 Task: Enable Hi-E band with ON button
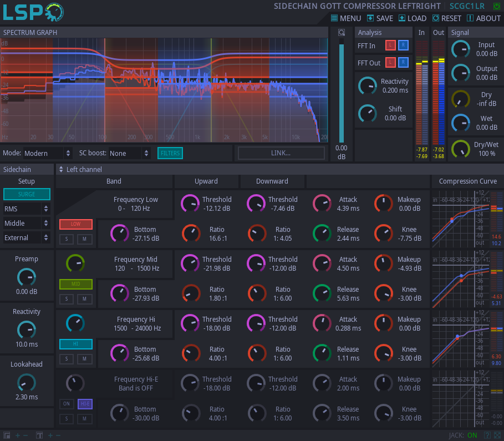click(67, 404)
